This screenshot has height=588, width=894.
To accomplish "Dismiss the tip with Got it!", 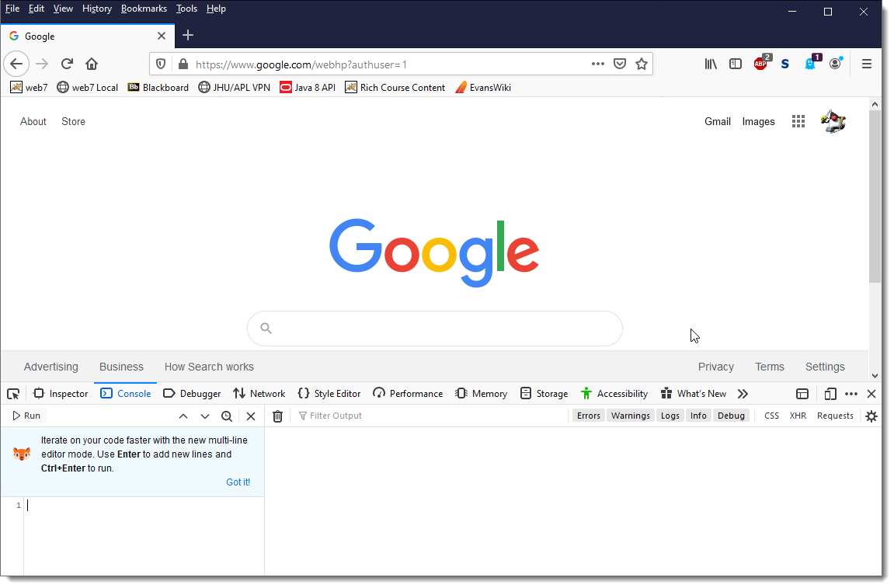I will point(238,482).
